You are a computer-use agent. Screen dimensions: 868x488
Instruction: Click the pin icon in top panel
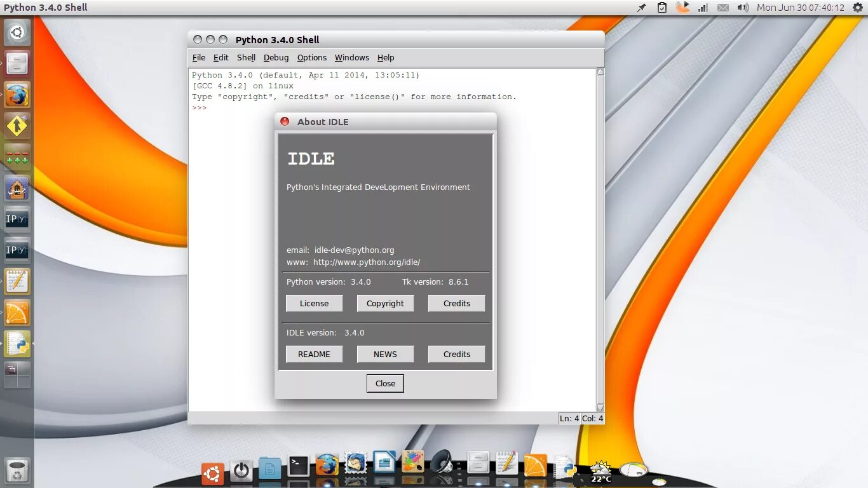pyautogui.click(x=642, y=8)
